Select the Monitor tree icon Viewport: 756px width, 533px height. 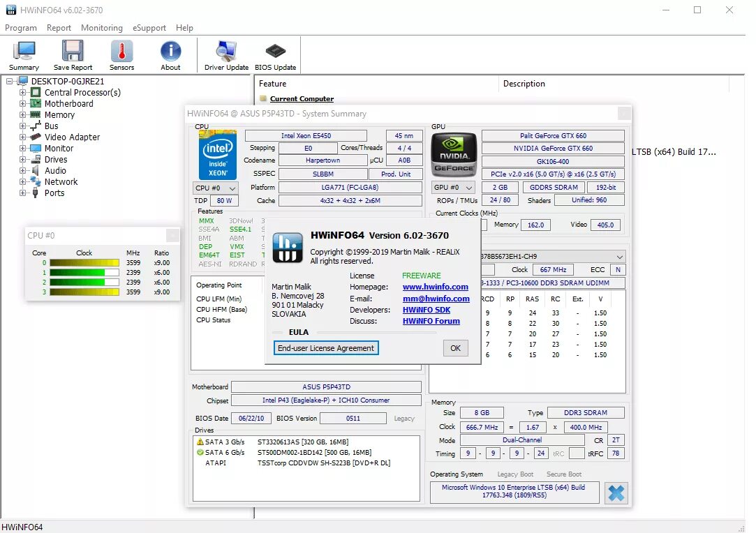tap(36, 148)
